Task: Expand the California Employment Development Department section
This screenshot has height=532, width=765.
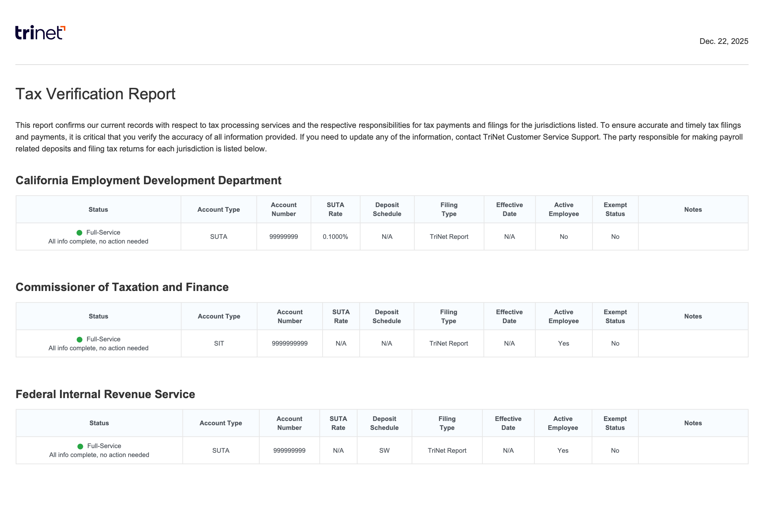Action: click(148, 181)
